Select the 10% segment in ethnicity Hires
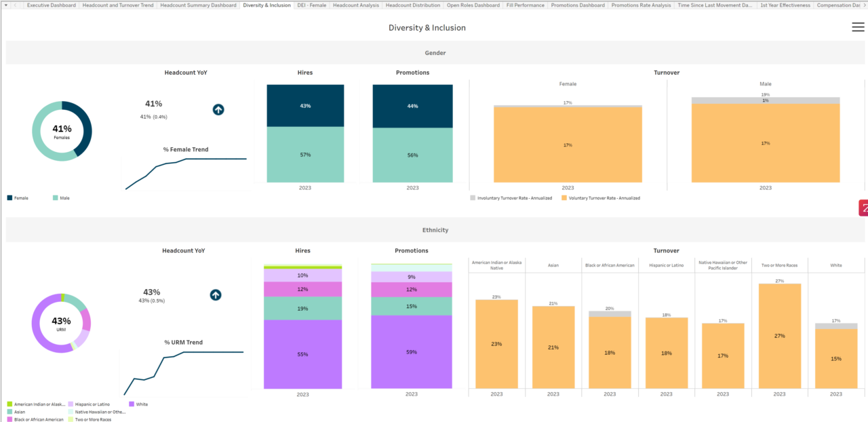 (x=302, y=275)
